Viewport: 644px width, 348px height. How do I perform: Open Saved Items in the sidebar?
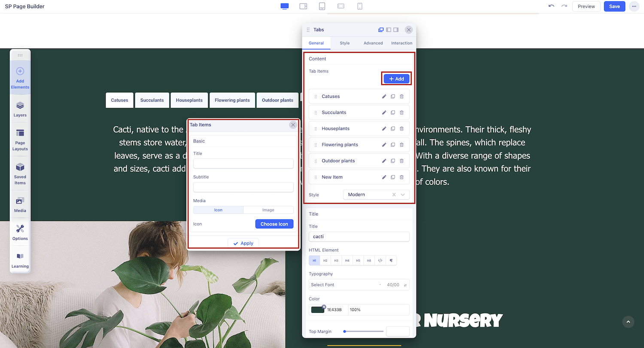[20, 174]
